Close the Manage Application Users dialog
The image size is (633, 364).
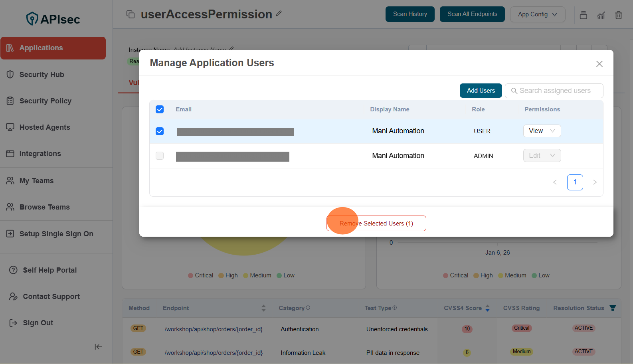[599, 64]
